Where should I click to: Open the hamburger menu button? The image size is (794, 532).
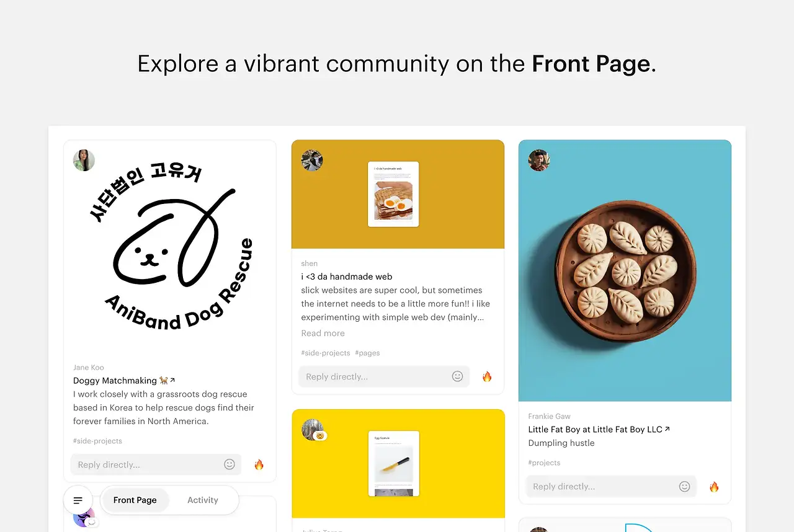pyautogui.click(x=78, y=500)
